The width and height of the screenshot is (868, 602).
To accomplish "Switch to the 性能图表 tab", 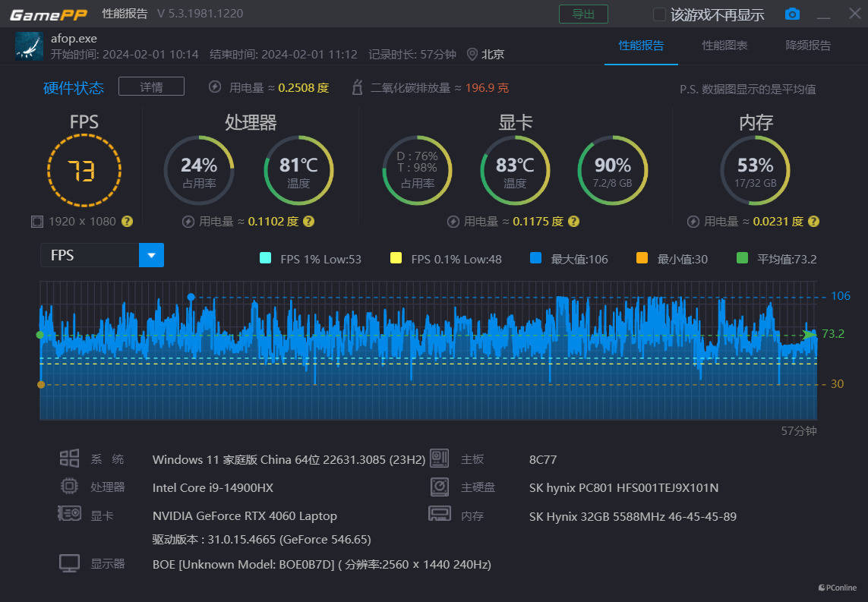I will point(724,46).
